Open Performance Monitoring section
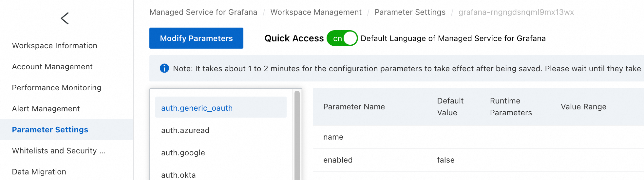The image size is (644, 180). pyautogui.click(x=57, y=88)
